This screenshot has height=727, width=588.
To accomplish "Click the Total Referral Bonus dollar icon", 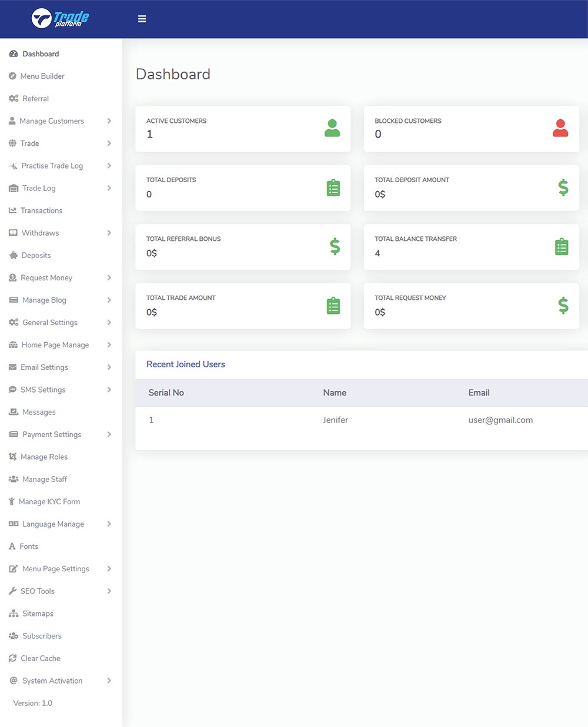I will tap(335, 247).
